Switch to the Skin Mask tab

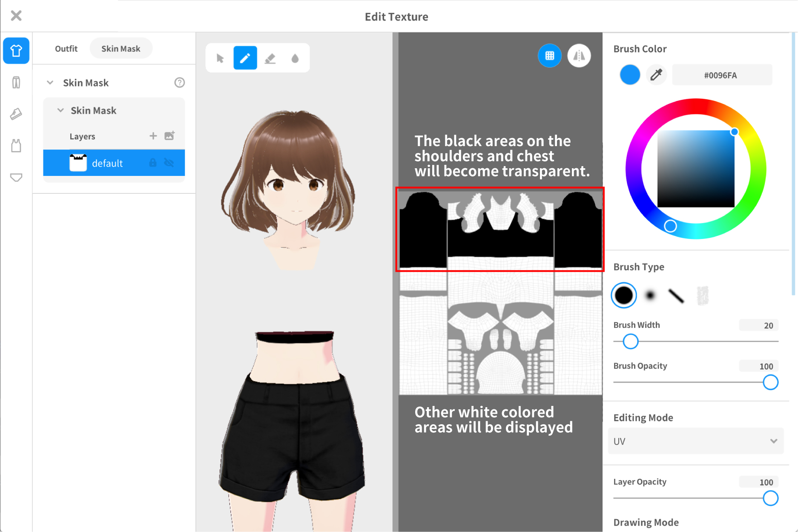point(121,49)
